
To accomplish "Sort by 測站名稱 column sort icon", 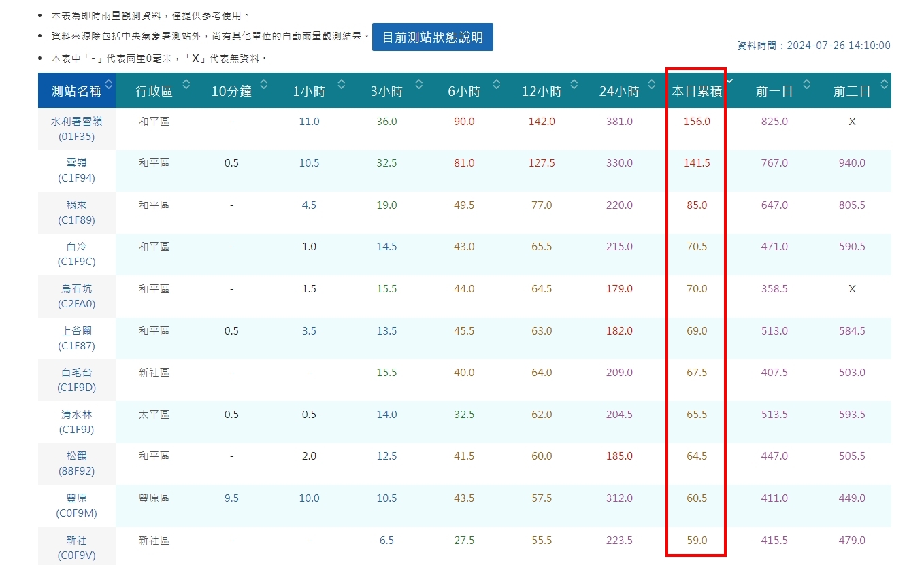I will [x=109, y=84].
